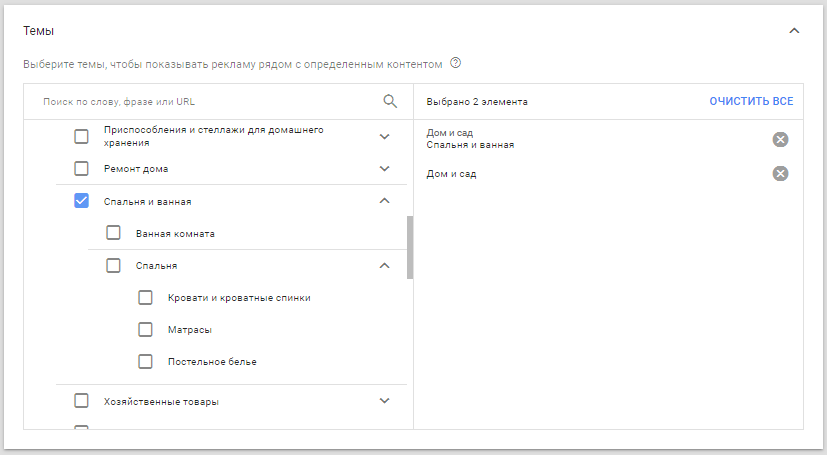Focus the topic search input field
Image resolution: width=827 pixels, height=455 pixels.
tap(205, 101)
